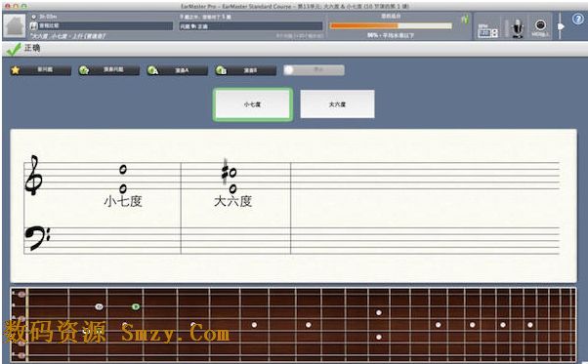Play note B button
This screenshot has height=364, width=588.
pos(245,70)
